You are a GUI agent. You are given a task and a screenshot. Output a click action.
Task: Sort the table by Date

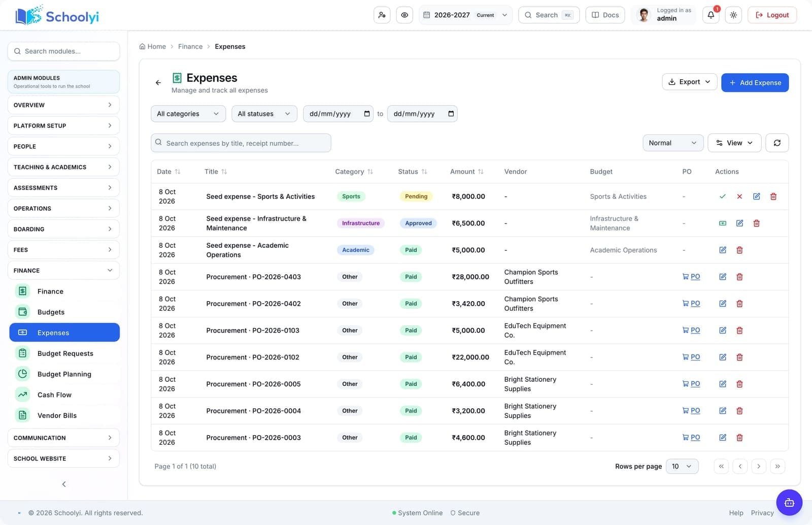coord(168,172)
